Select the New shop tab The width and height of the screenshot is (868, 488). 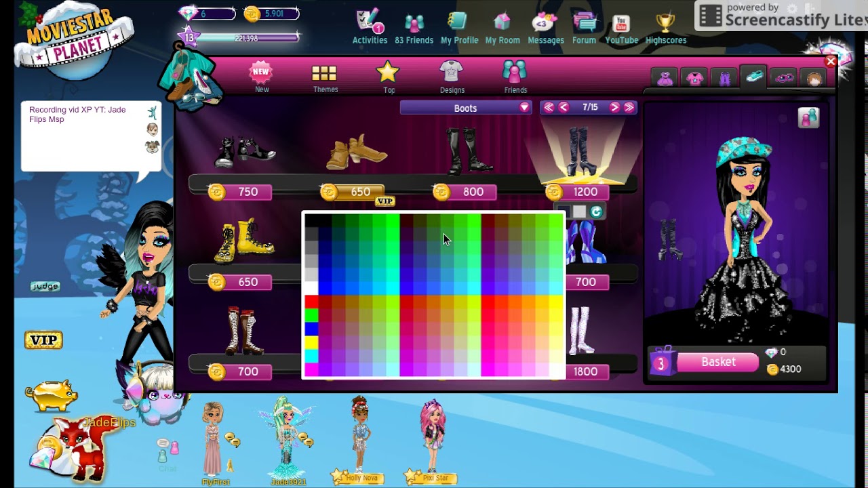coord(262,77)
